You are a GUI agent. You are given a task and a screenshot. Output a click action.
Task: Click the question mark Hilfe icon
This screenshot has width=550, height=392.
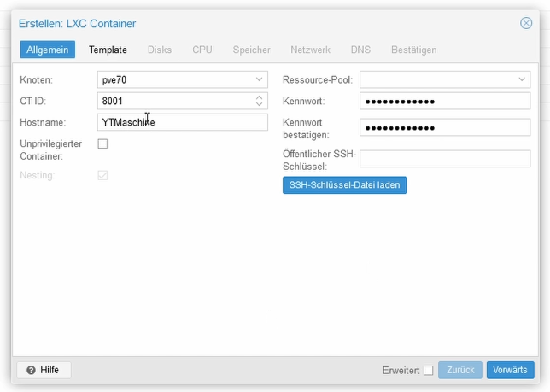coord(31,370)
